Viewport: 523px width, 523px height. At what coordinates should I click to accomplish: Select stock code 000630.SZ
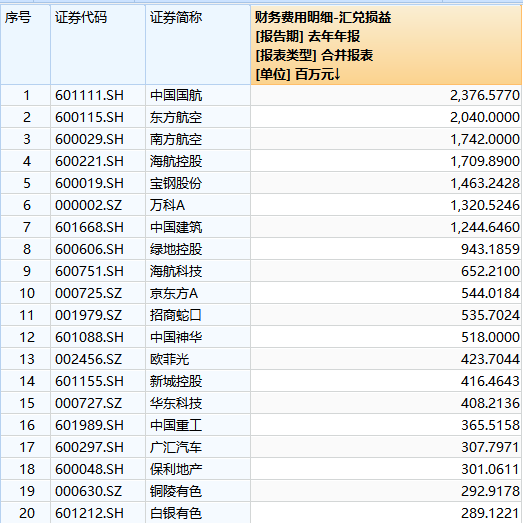(88, 492)
